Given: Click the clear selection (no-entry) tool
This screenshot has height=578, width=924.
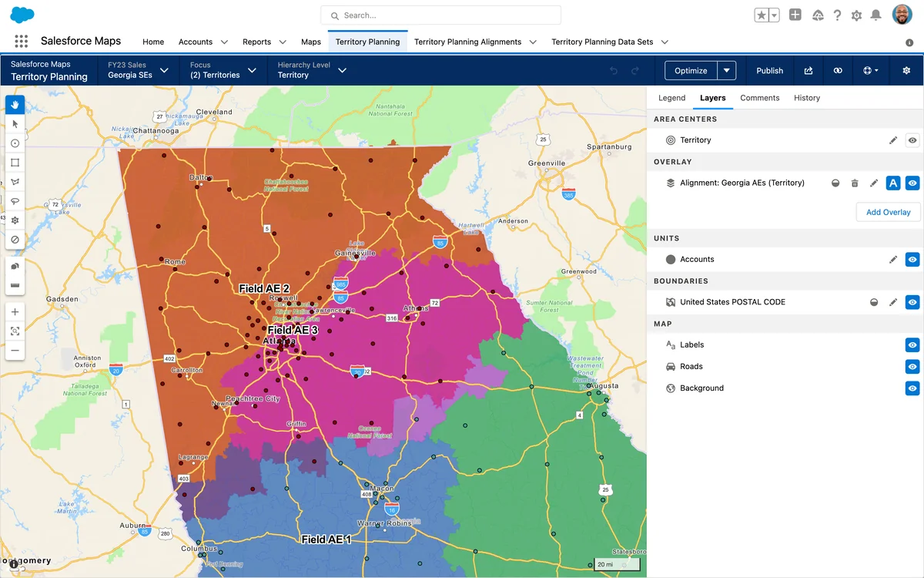Looking at the screenshot, I should (x=15, y=240).
